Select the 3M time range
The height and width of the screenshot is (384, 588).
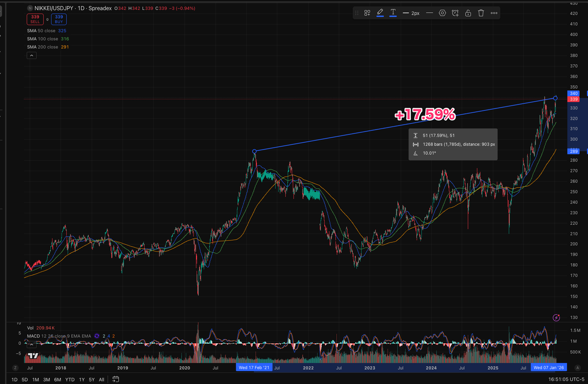(x=47, y=380)
